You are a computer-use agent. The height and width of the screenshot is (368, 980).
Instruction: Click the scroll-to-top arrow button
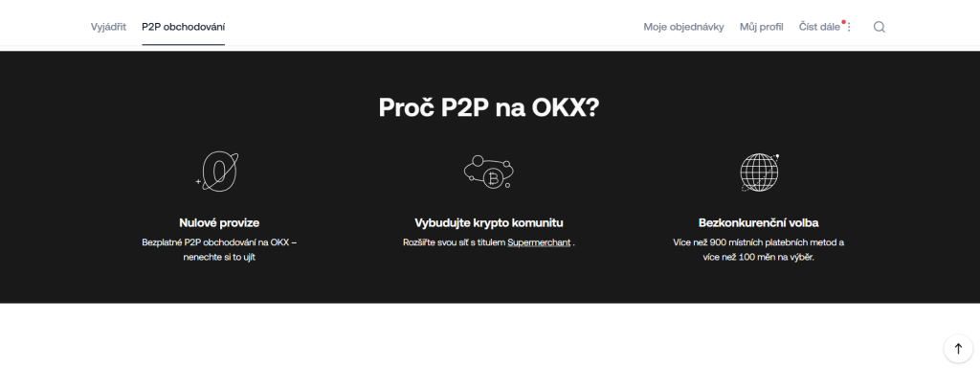pyautogui.click(x=958, y=349)
